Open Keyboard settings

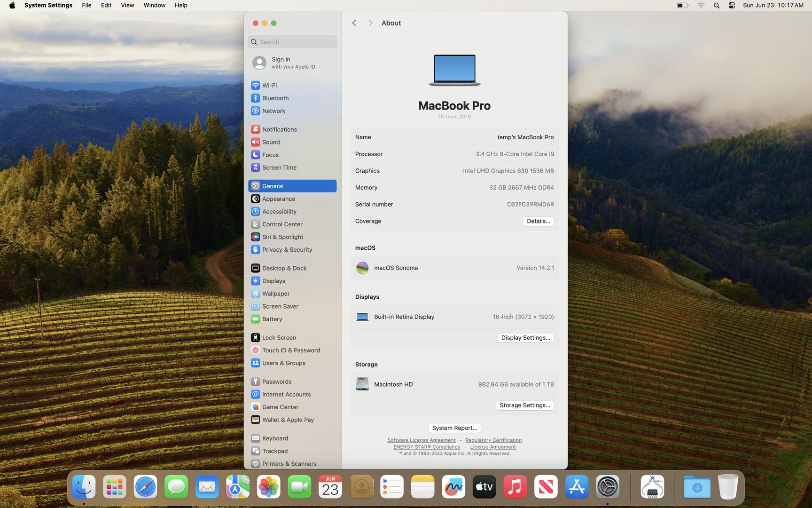pos(292,438)
